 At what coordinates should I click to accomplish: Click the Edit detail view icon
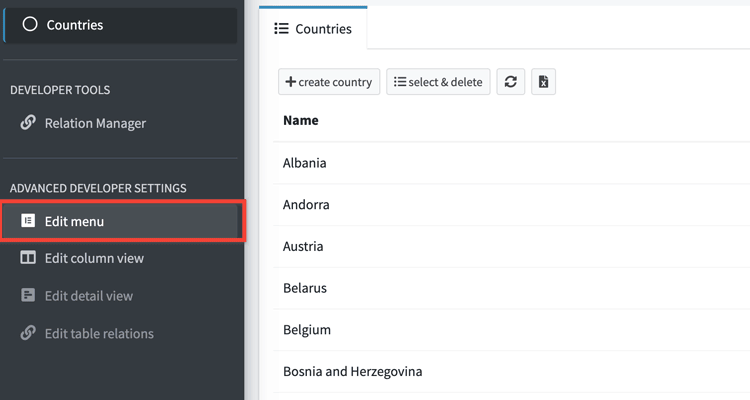click(28, 296)
